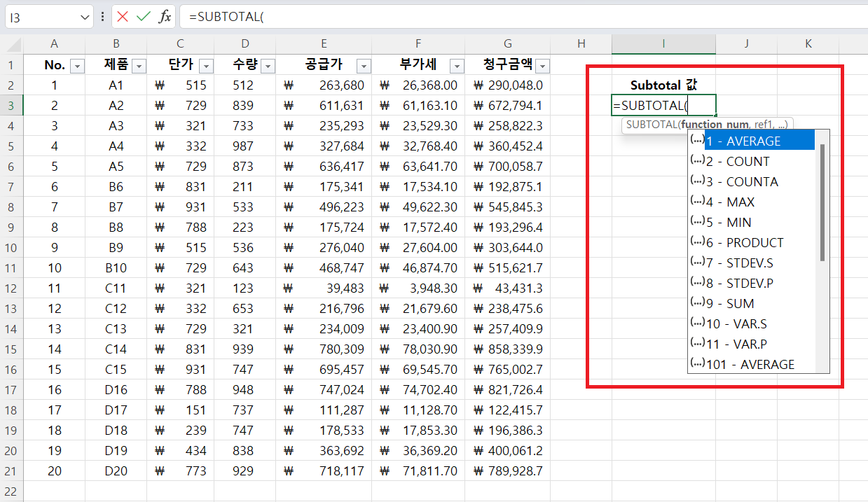Viewport: 868px width, 502px height.
Task: Select row 22 header
Action: [11, 491]
